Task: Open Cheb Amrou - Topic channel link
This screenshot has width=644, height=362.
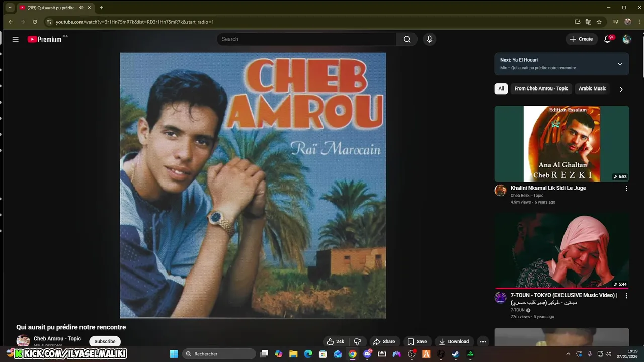Action: coord(57,339)
